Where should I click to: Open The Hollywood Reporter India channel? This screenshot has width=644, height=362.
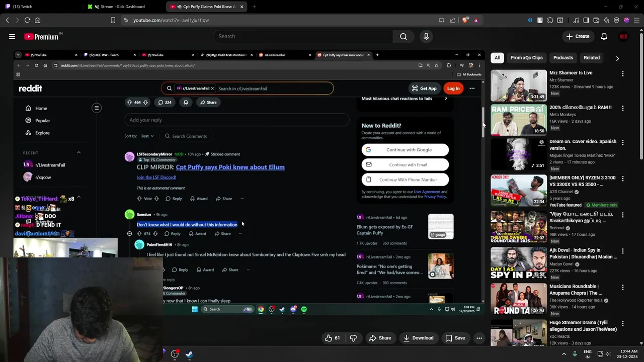[x=576, y=300]
